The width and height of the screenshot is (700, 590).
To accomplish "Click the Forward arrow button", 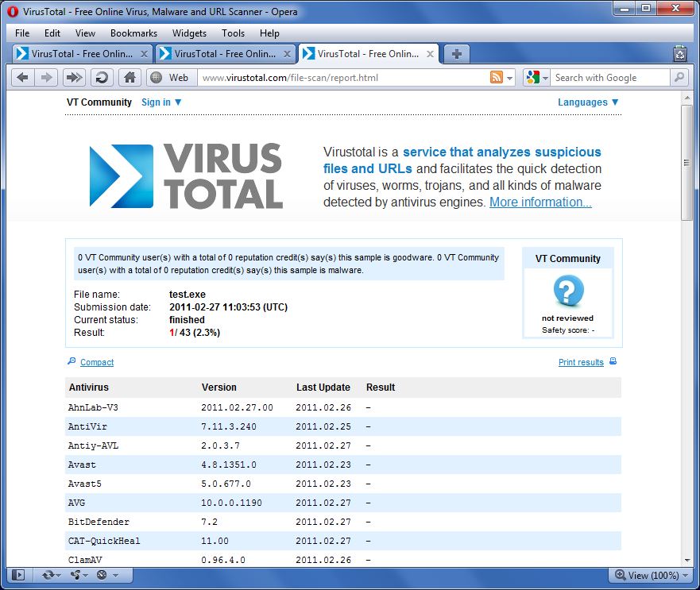I will coord(46,78).
